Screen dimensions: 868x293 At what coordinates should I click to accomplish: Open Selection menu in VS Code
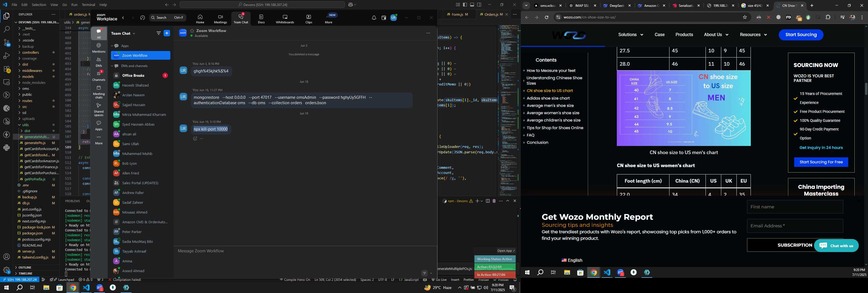(39, 5)
